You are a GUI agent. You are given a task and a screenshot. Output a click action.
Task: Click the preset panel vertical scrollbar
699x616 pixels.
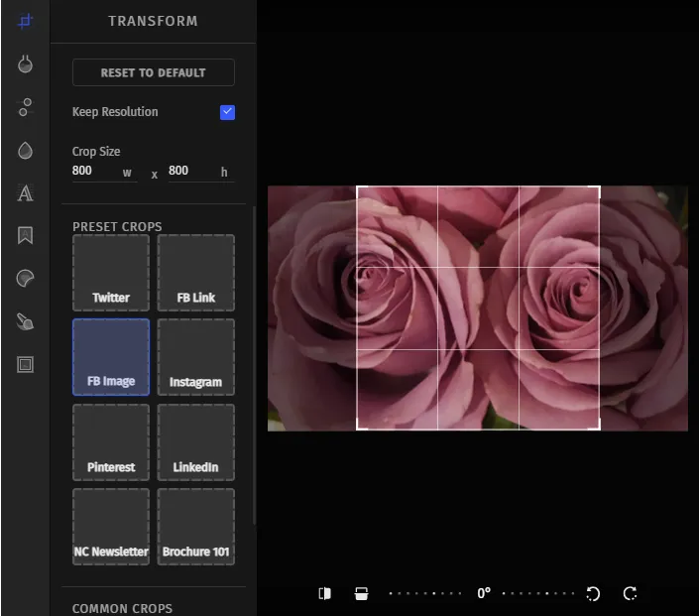(x=254, y=365)
